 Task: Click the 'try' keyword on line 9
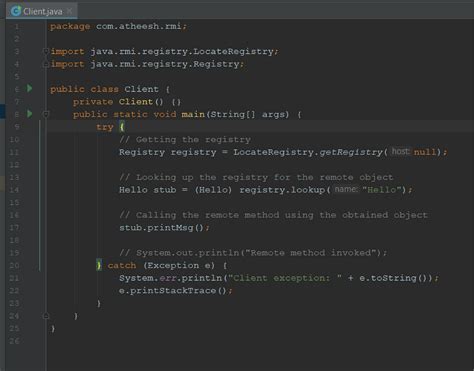[x=105, y=127]
